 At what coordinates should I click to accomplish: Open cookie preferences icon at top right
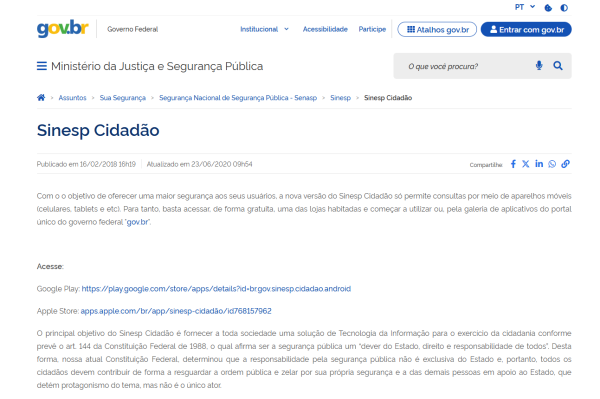point(548,8)
